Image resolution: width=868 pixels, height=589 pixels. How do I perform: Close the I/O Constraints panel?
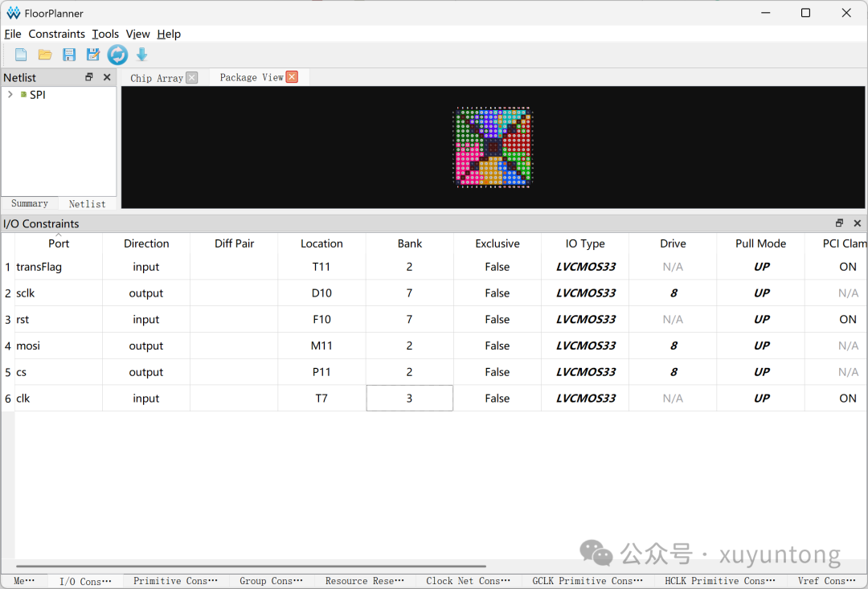pos(857,223)
